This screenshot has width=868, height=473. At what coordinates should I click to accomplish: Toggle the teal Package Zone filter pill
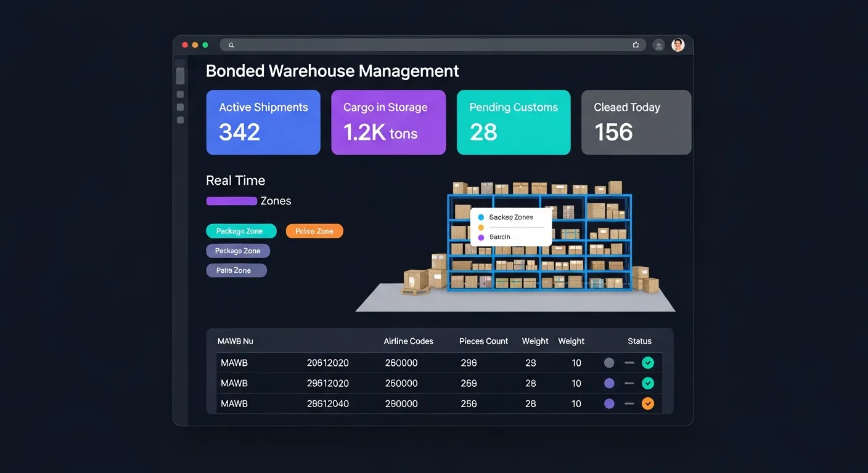[241, 231]
